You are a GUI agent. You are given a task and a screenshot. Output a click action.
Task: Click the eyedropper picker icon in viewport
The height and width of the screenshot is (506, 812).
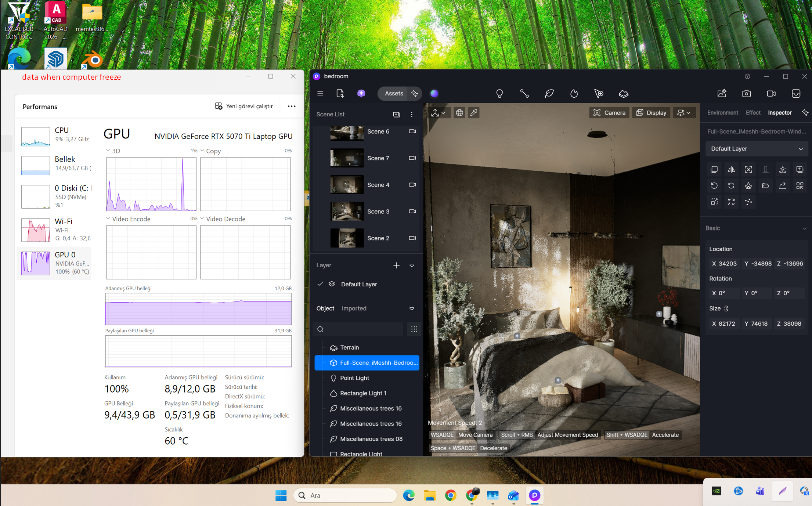474,113
